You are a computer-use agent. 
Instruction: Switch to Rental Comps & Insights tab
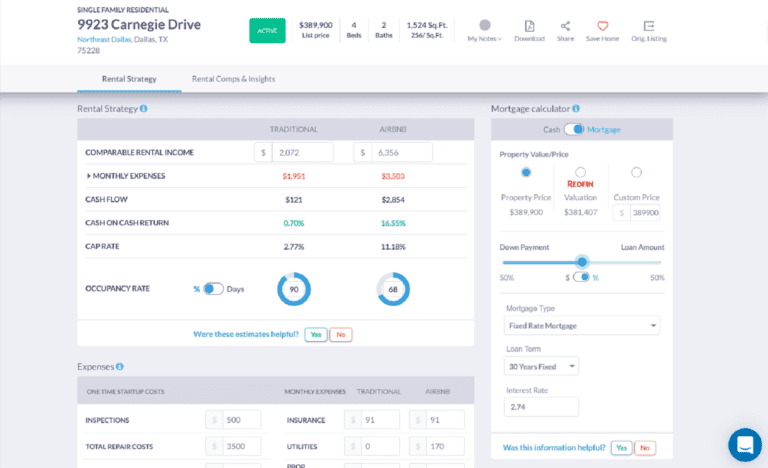point(233,79)
